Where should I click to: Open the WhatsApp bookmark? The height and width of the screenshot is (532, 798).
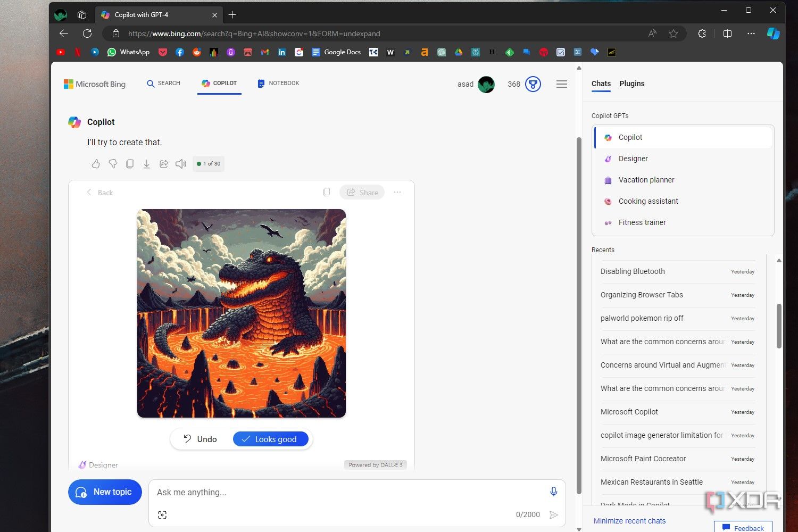pyautogui.click(x=128, y=52)
